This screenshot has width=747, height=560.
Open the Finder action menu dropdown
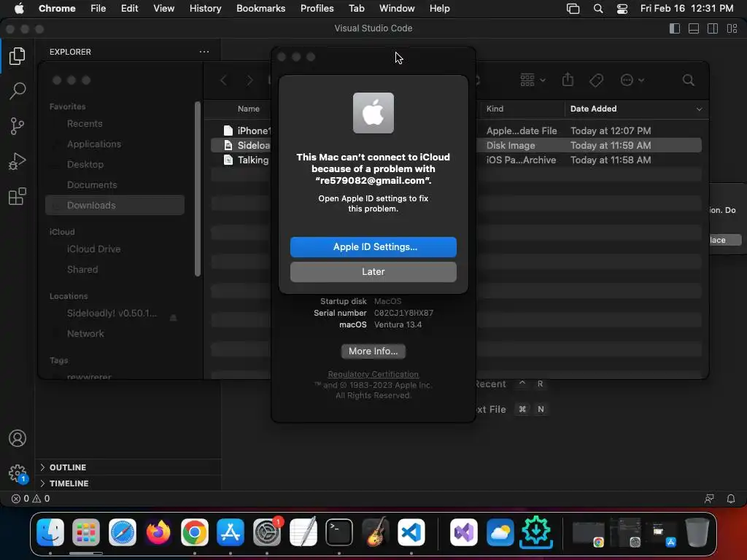point(632,80)
